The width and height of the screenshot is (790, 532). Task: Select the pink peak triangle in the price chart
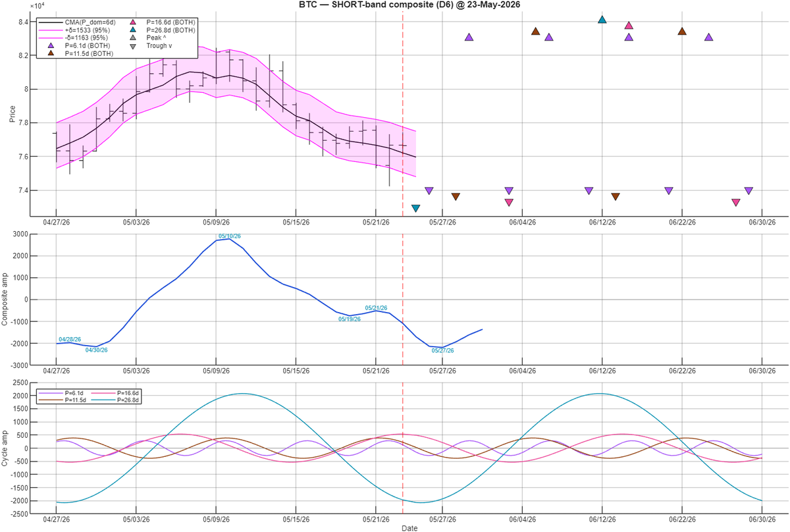coord(629,26)
